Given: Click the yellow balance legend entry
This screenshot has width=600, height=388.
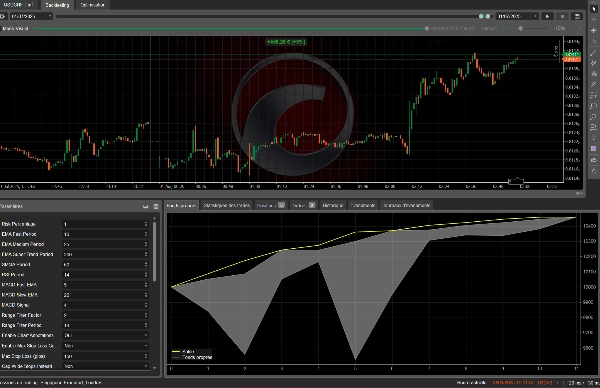Looking at the screenshot, I should (184, 351).
